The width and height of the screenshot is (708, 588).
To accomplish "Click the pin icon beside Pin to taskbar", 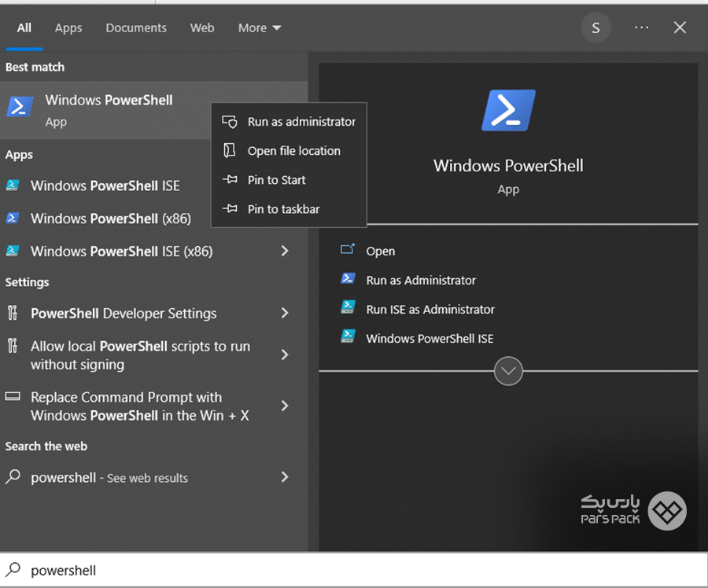I will (230, 208).
